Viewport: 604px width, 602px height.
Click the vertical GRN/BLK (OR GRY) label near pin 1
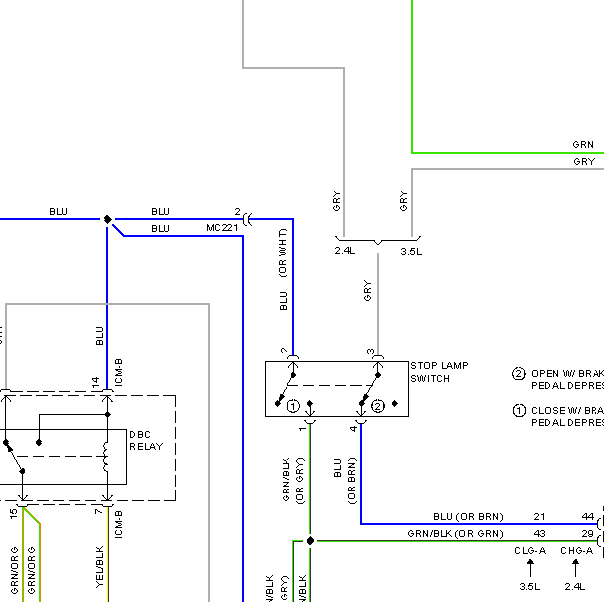[x=293, y=480]
